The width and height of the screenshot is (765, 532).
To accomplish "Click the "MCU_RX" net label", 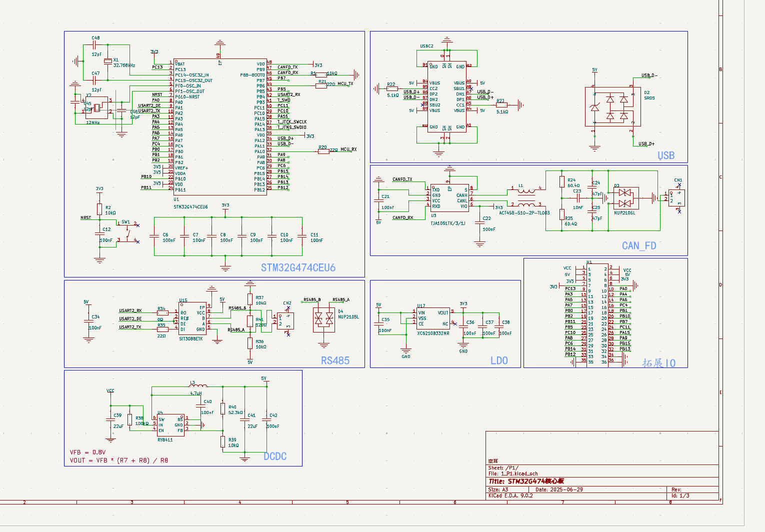I will [x=348, y=149].
